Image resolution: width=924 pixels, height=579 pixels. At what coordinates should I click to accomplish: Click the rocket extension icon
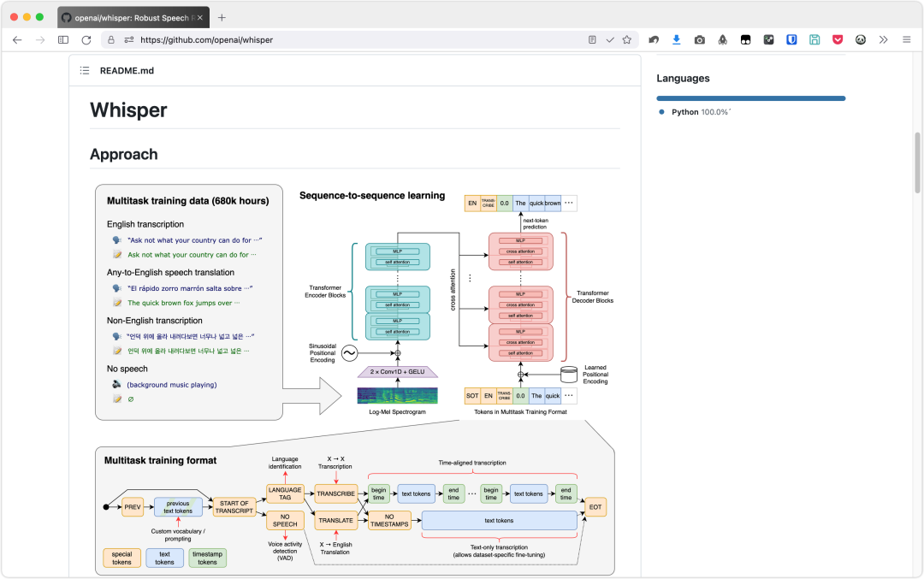tap(723, 39)
